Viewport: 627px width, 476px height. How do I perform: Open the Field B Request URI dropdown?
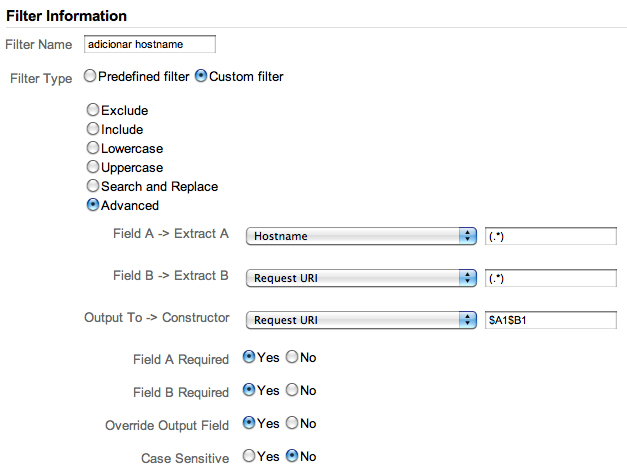(360, 278)
